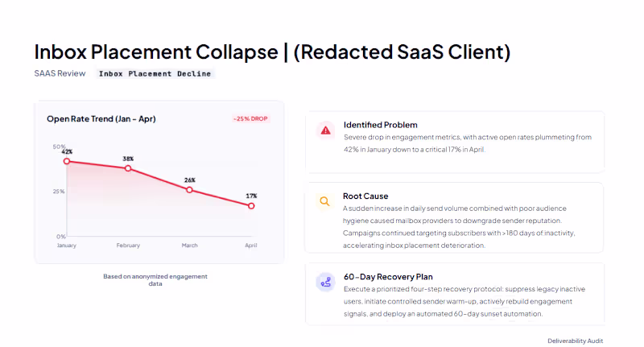Screen dimensions: 644x347
Task: Click the red warning triangle icon
Action: [325, 130]
